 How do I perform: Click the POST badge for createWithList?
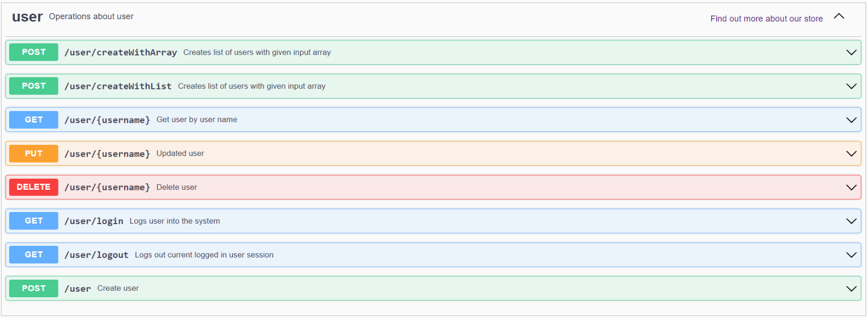coord(34,86)
